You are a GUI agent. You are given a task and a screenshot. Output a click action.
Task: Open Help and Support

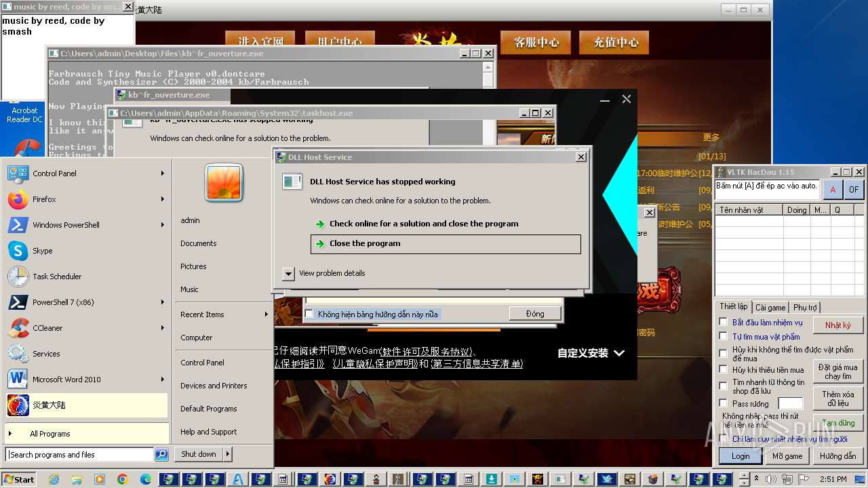pos(208,432)
